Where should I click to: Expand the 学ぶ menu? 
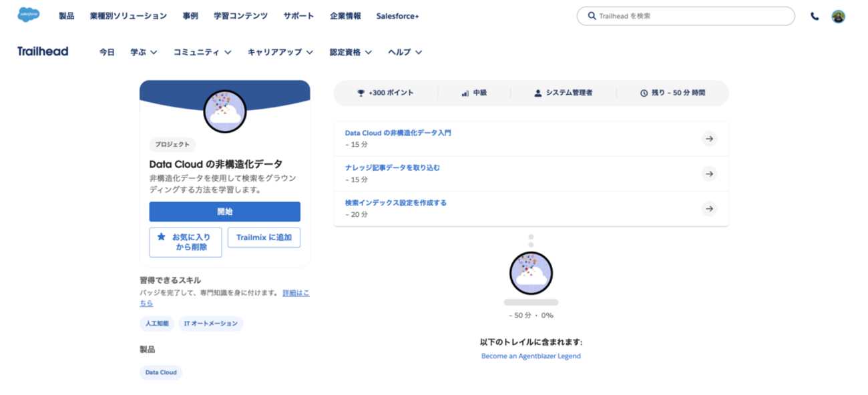pos(144,52)
